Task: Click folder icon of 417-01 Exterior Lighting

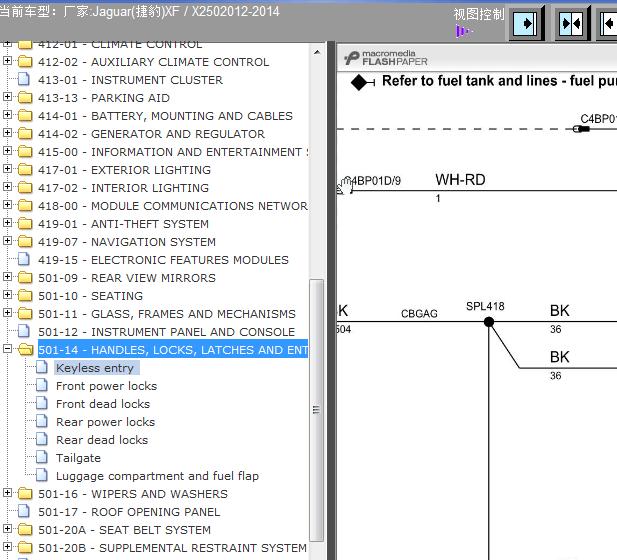Action: tap(26, 170)
